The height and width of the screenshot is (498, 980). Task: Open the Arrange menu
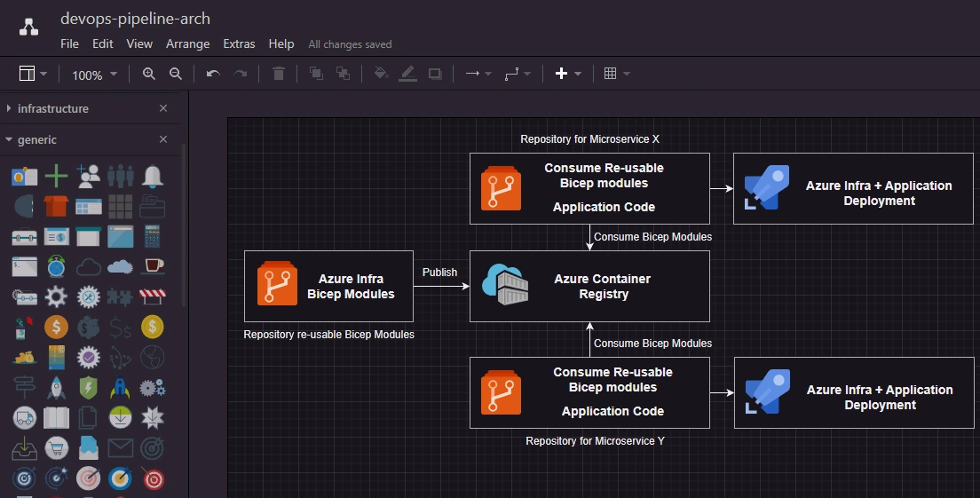187,43
